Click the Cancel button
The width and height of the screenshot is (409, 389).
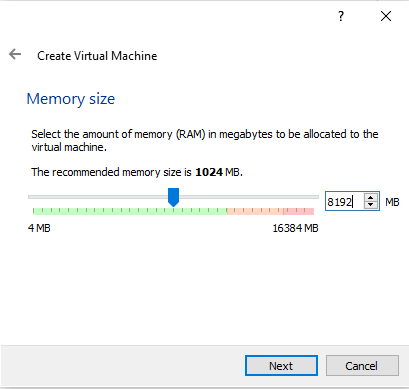pos(362,366)
